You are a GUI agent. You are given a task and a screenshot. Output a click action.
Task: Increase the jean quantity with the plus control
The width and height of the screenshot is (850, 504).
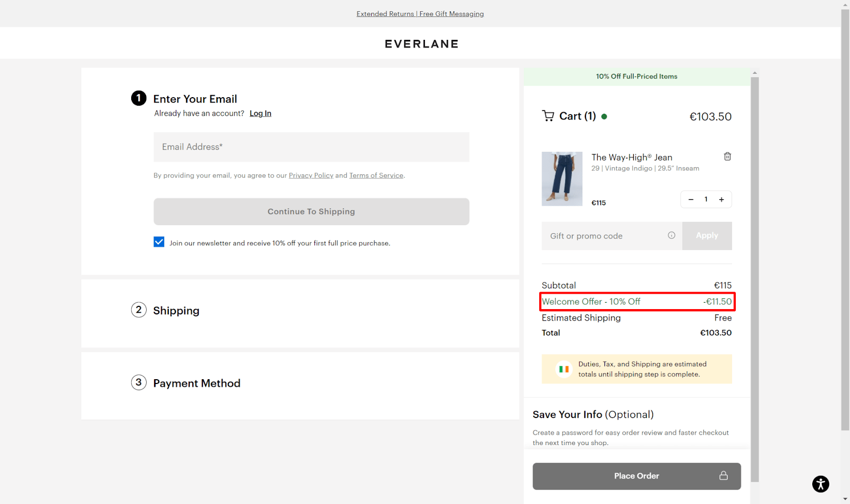[721, 199]
